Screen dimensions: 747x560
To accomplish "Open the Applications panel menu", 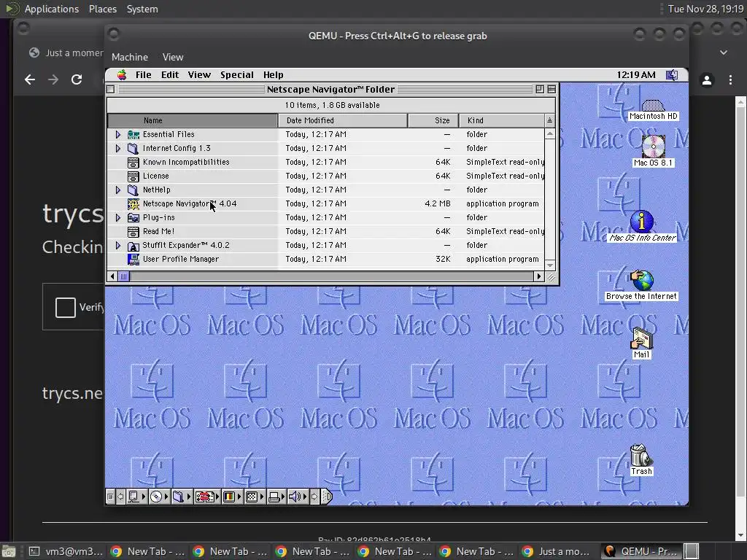I will point(52,9).
